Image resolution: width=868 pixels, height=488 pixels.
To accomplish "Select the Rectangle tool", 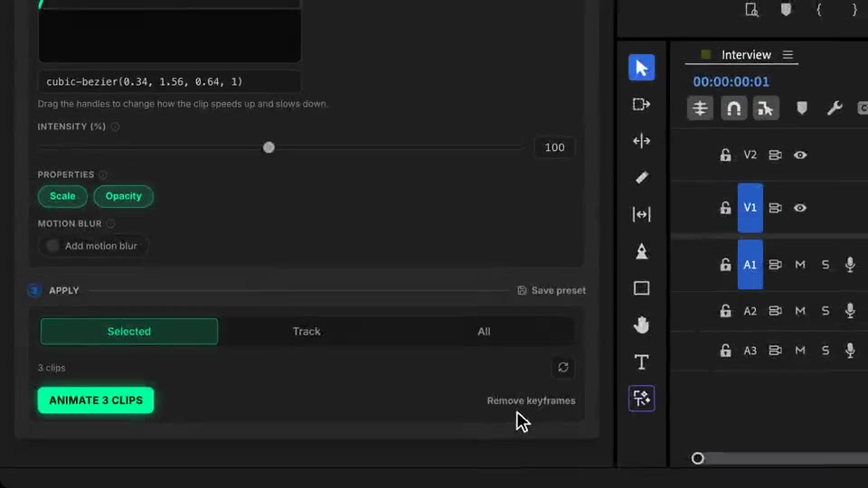I will (641, 288).
